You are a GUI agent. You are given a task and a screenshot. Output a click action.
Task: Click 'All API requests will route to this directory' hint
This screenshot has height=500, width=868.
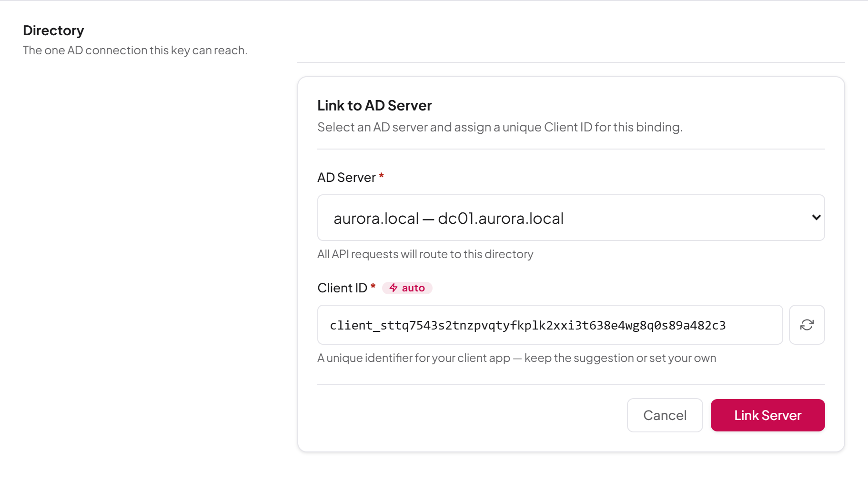tap(425, 254)
